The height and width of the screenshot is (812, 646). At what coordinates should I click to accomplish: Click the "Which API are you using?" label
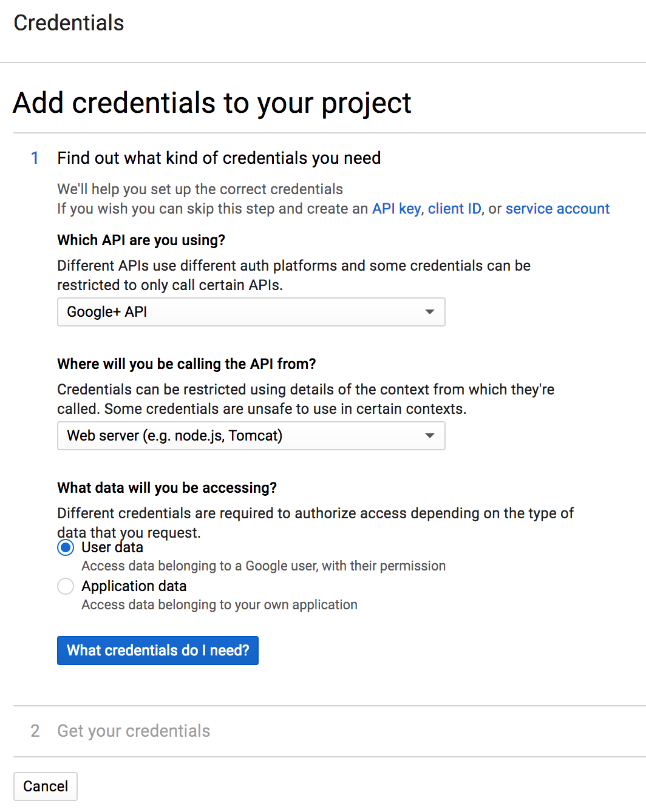click(x=141, y=240)
